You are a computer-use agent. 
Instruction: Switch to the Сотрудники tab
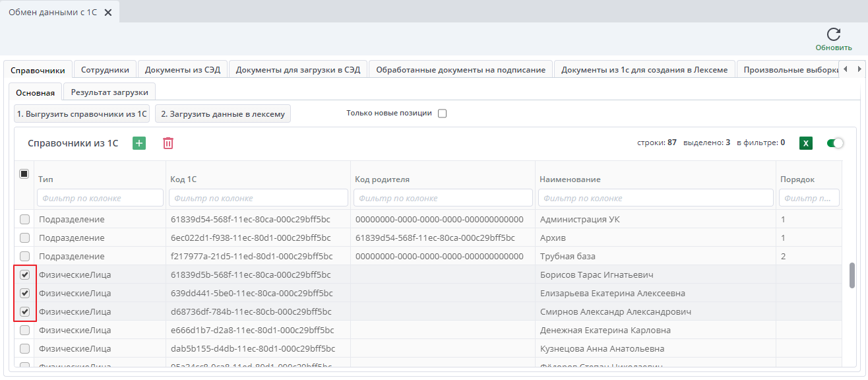click(105, 70)
